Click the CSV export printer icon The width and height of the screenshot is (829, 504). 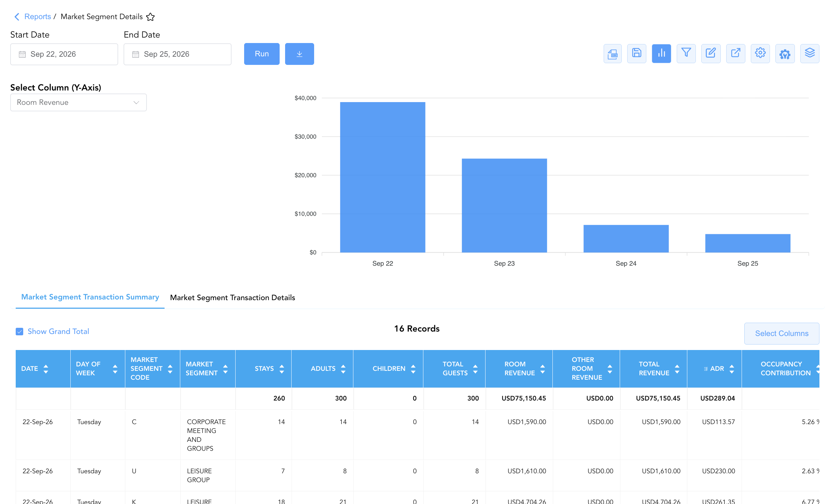[x=613, y=54]
